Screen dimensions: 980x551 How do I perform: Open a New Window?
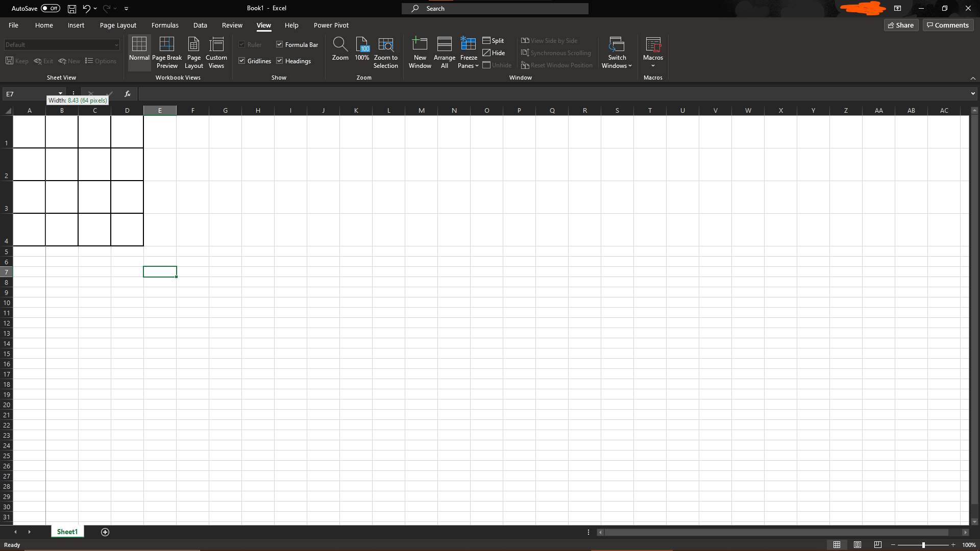click(420, 52)
